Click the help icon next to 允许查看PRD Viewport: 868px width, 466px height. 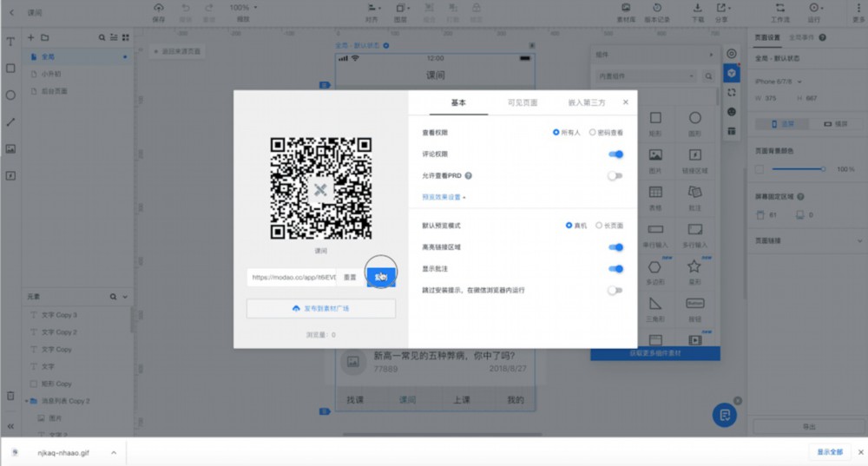469,175
